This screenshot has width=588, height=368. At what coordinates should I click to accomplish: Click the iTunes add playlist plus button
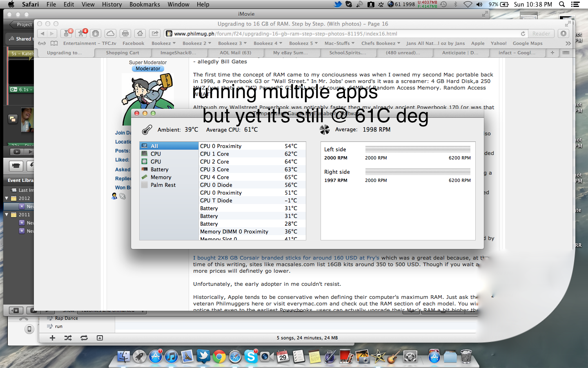pyautogui.click(x=52, y=338)
